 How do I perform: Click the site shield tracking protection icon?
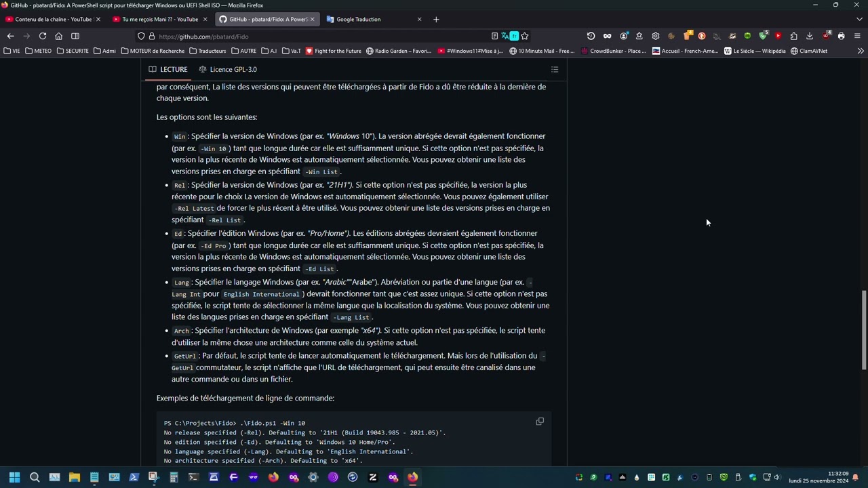coord(141,36)
